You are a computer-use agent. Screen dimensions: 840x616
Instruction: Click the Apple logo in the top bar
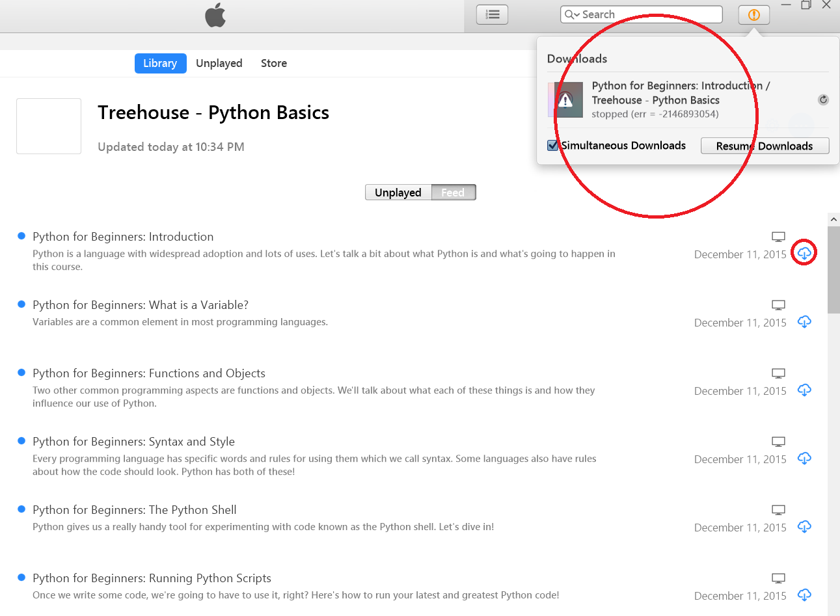click(215, 16)
